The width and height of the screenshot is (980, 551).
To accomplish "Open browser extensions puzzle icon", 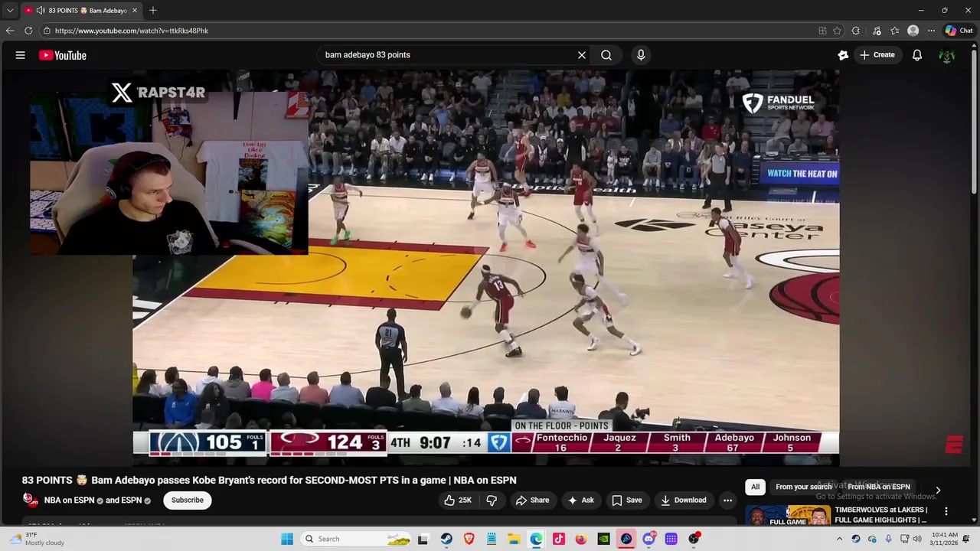I will click(856, 31).
